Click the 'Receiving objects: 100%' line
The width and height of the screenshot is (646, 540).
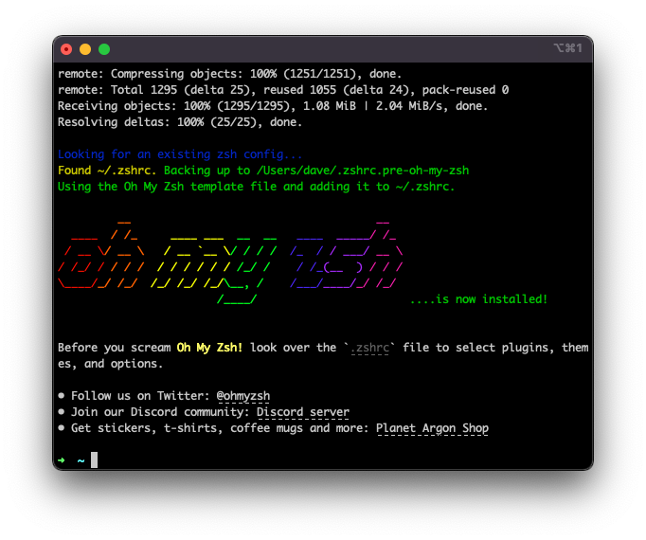point(273,106)
